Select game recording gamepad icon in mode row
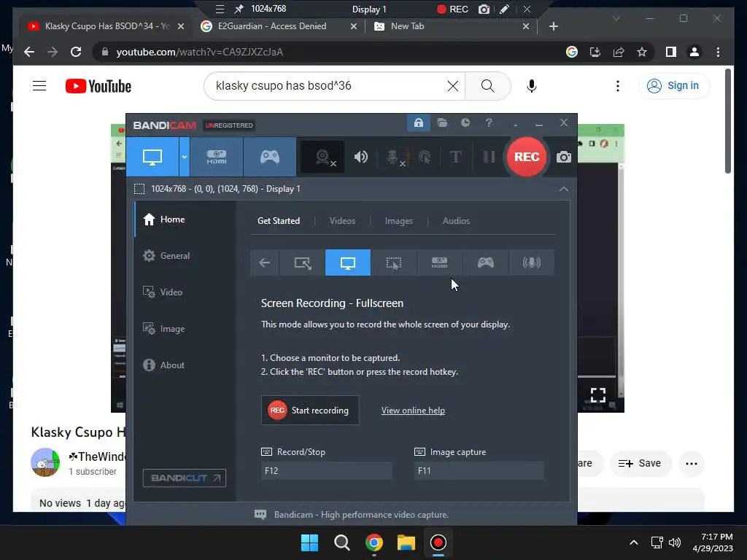Screen dimensions: 747x560 pos(485,262)
